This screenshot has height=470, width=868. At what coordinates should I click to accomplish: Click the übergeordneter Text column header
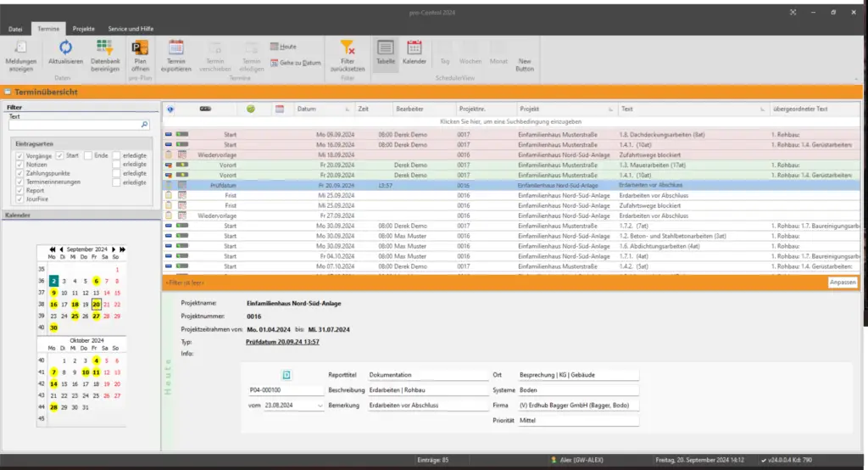point(815,109)
